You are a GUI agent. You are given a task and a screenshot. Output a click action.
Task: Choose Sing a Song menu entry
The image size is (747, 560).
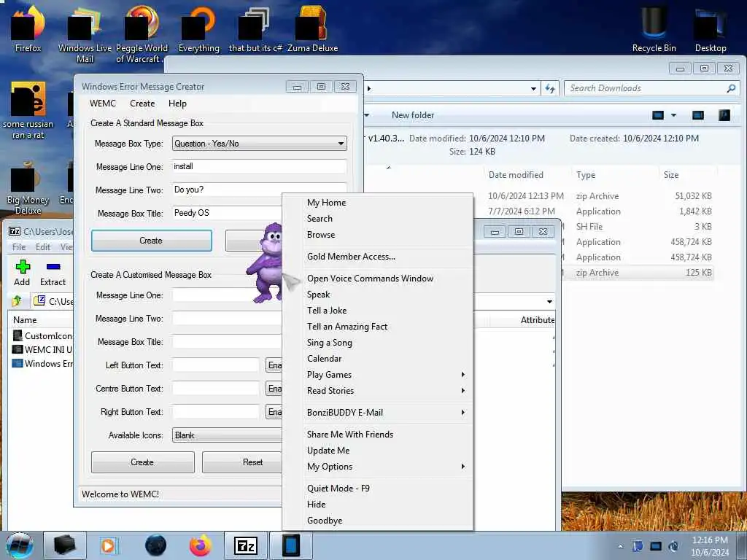(x=379, y=343)
